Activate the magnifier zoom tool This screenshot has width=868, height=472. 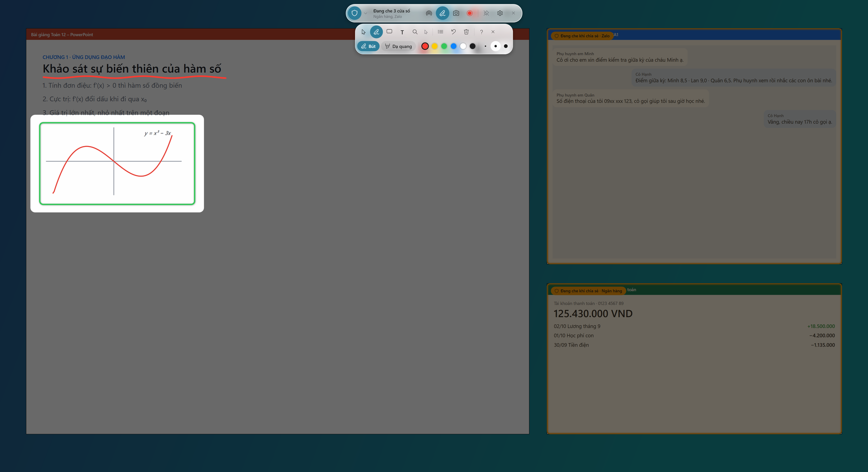(x=415, y=32)
